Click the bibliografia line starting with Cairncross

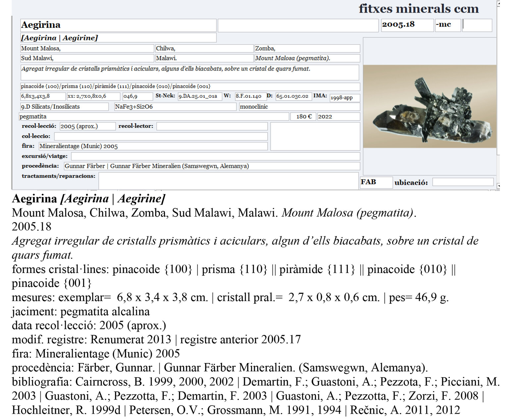[x=256, y=382]
